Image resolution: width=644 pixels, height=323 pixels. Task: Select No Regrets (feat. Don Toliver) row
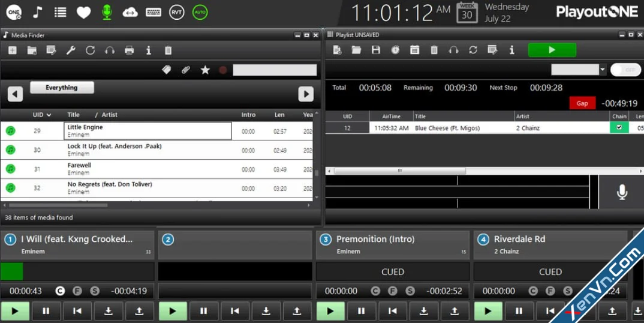tap(157, 188)
